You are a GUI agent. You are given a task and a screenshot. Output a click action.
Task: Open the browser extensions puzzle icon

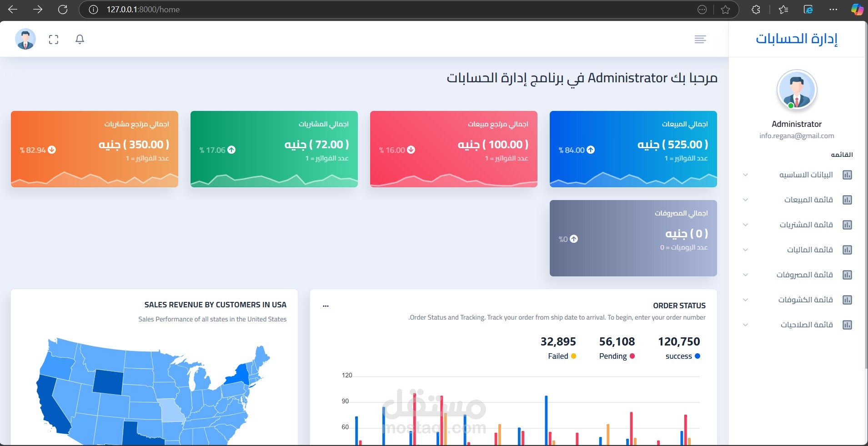[x=756, y=10]
